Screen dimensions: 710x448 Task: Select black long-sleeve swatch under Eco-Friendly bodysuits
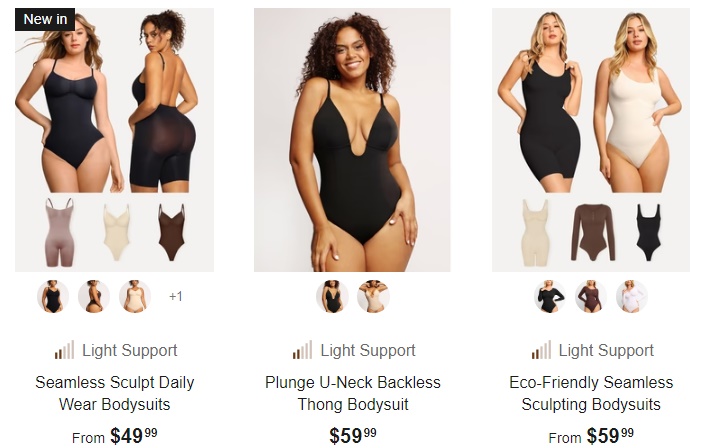tap(550, 296)
